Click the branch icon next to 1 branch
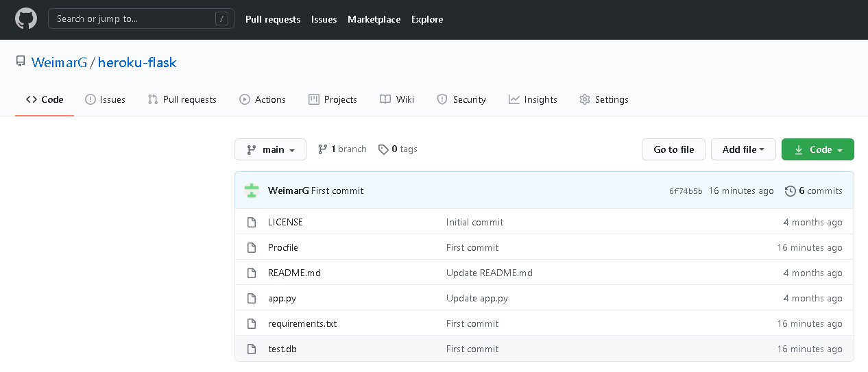 322,149
